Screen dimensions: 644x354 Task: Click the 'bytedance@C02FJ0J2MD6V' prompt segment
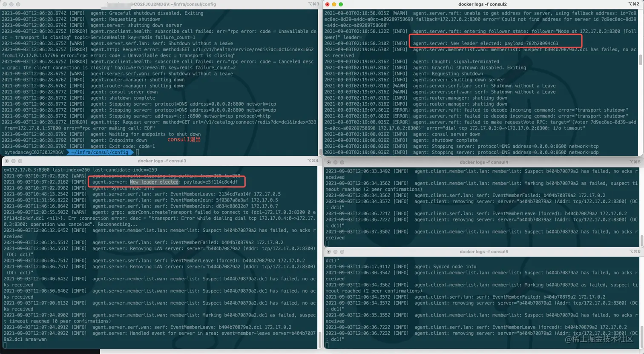coord(34,152)
